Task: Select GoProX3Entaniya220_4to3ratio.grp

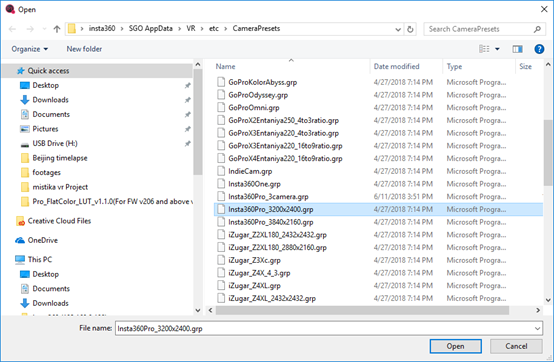Action: [283, 133]
